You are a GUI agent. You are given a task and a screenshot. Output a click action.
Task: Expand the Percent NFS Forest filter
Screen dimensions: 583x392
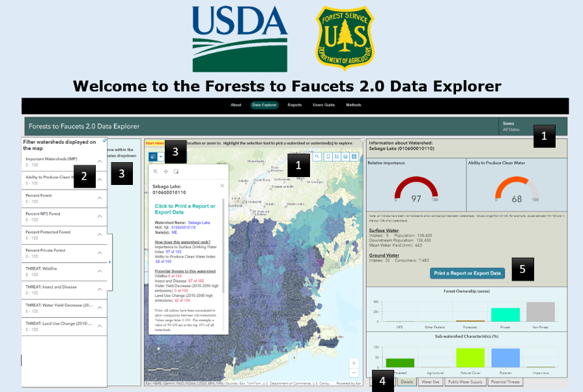click(x=100, y=216)
